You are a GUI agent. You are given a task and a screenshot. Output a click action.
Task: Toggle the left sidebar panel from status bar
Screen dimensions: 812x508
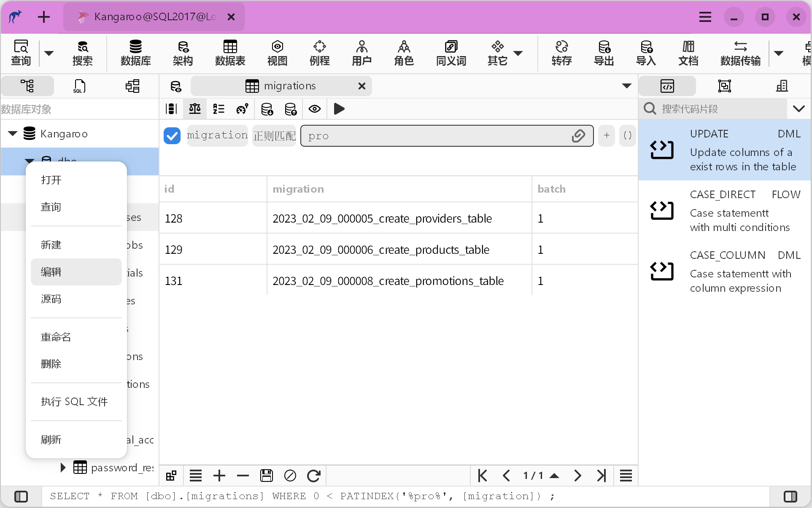[x=21, y=497]
